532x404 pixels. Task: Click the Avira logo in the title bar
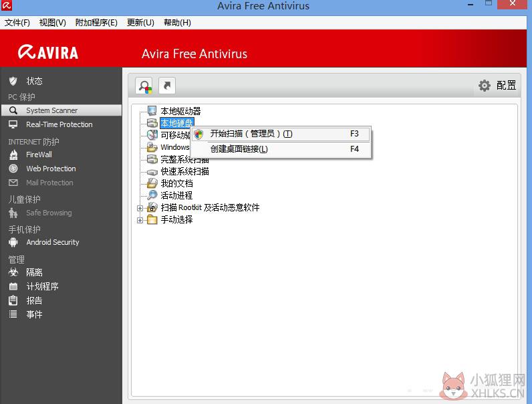click(x=7, y=5)
